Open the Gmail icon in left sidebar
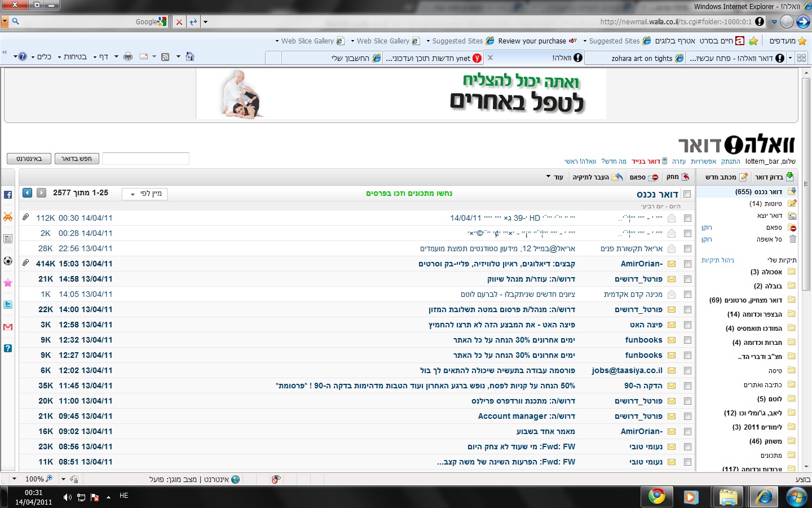Image resolution: width=812 pixels, height=508 pixels. point(8,327)
